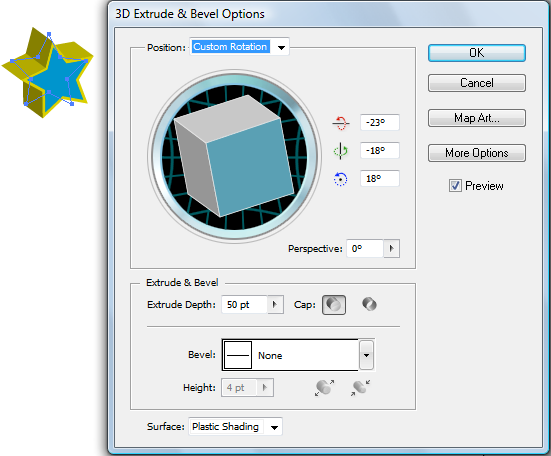Open the Map Art dialog

coord(477,118)
